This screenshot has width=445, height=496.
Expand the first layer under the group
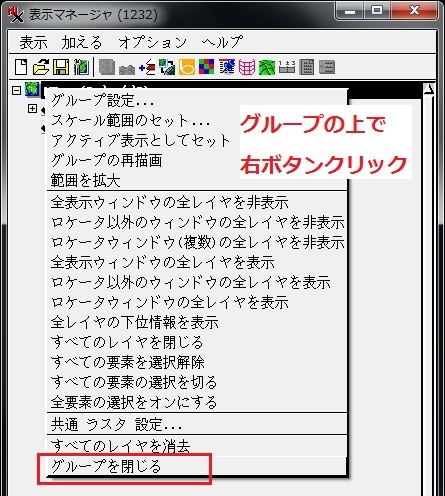click(x=32, y=108)
